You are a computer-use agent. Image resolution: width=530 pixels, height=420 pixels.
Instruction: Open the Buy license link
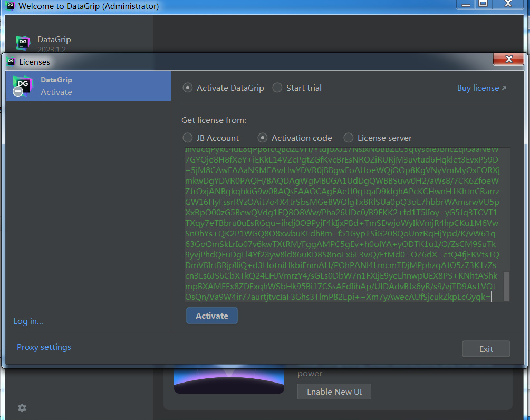click(x=481, y=88)
